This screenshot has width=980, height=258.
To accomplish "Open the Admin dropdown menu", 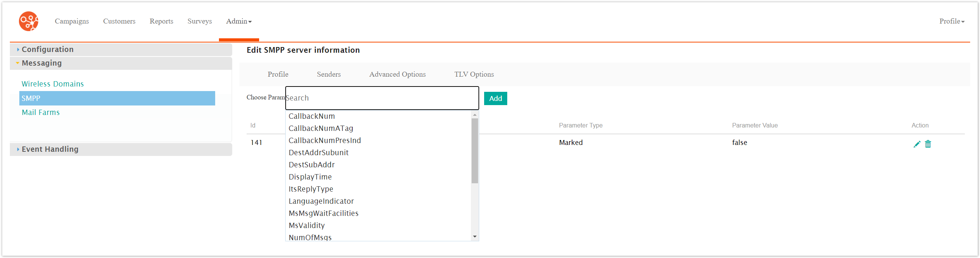I will point(239,21).
